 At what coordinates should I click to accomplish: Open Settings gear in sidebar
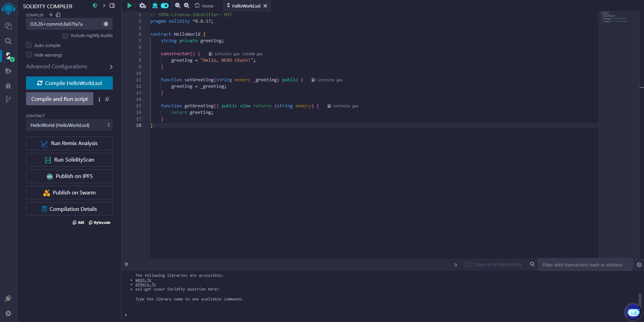(8, 313)
